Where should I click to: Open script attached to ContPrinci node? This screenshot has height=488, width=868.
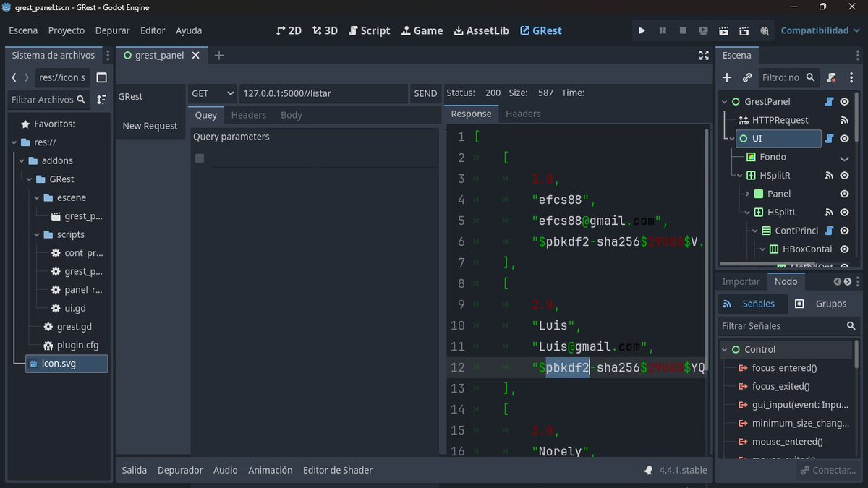pos(830,231)
